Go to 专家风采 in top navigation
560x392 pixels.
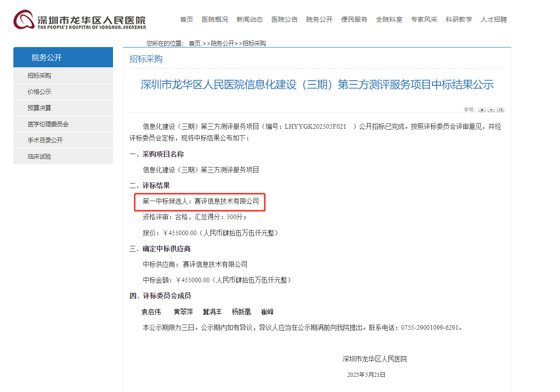coord(424,19)
